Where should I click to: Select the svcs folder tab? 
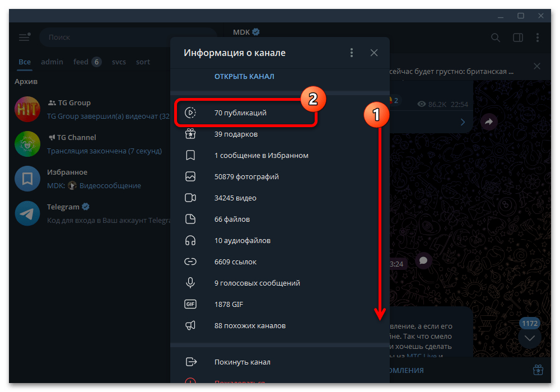click(x=119, y=62)
